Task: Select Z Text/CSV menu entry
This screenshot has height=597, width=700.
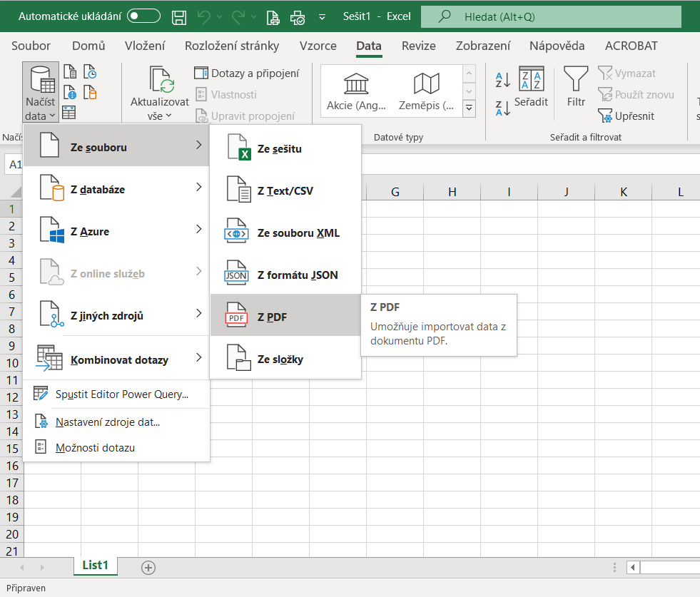Action: tap(285, 191)
